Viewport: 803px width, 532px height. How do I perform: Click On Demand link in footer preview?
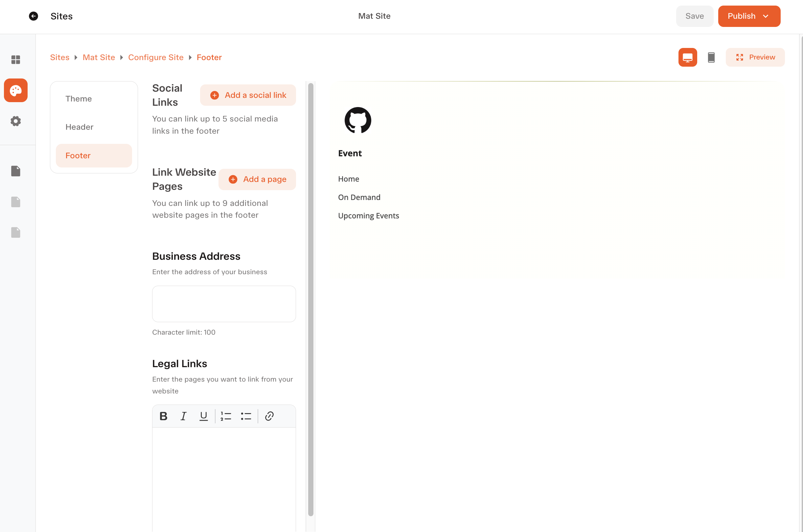click(x=359, y=197)
